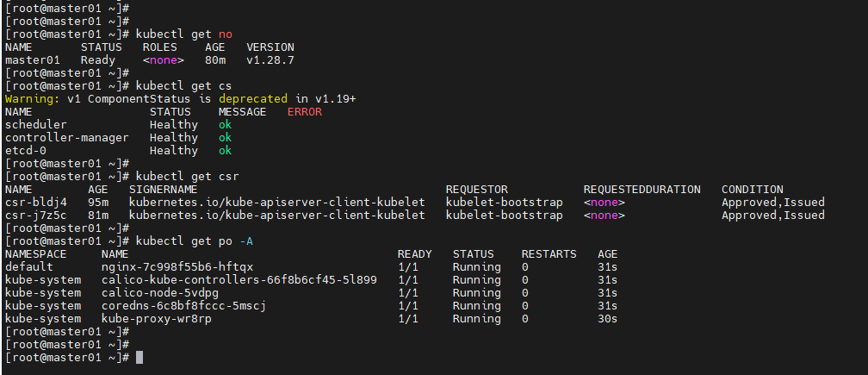Viewport: 868px width, 375px height.
Task: Click node name 'master01' in nodes table
Action: click(x=32, y=59)
